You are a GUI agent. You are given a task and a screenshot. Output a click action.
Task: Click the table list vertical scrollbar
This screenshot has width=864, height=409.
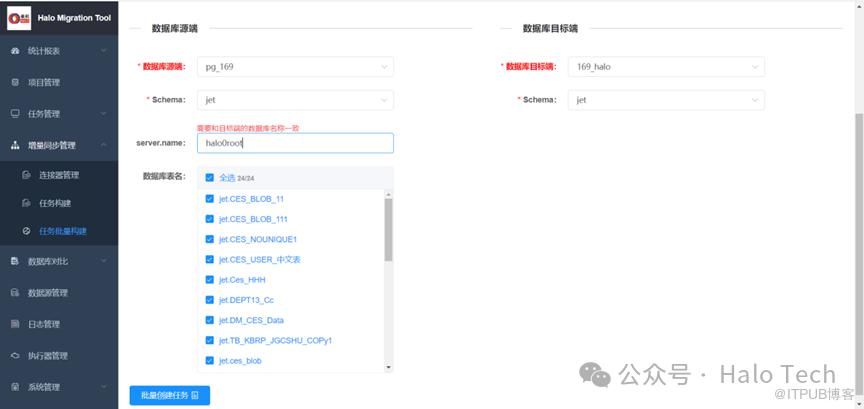388,228
